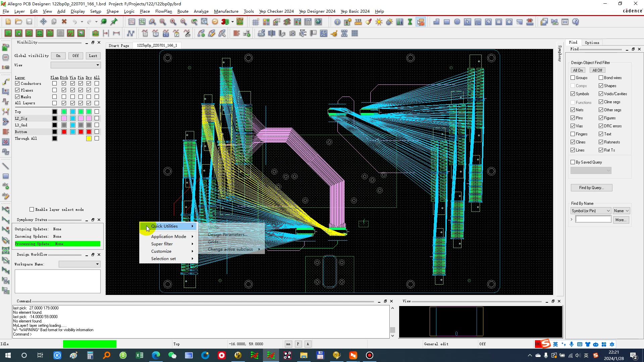Click the Zoom Out magnifier icon
Screen dimensions: 644x362
183,22
